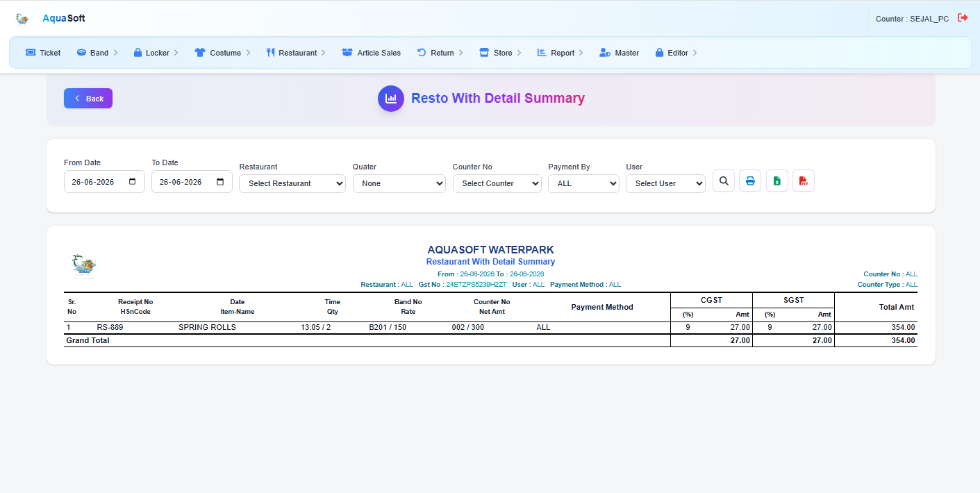Expand the Editor menu chevron
980x493 pixels.
[x=695, y=53]
